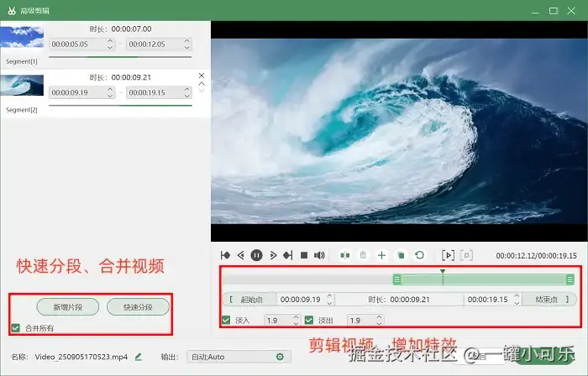Toggle the 淡出 fade-out checkbox
The height and width of the screenshot is (376, 588).
[308, 321]
